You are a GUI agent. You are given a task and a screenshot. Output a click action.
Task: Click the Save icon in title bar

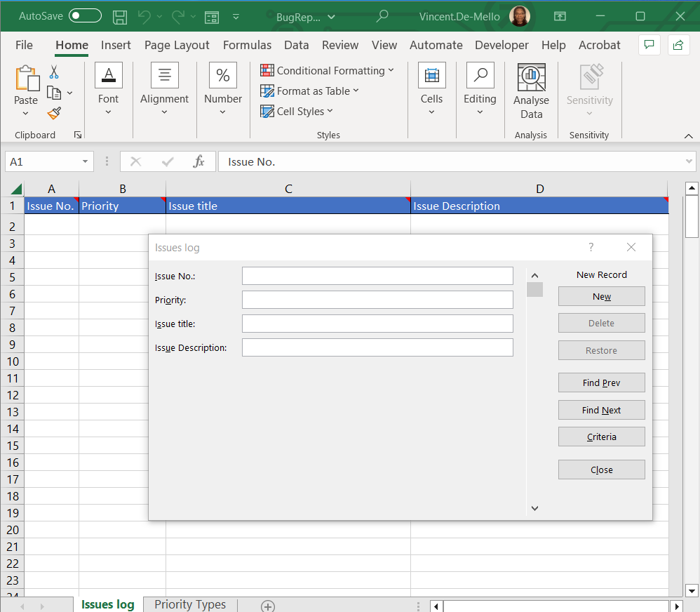pyautogui.click(x=120, y=16)
